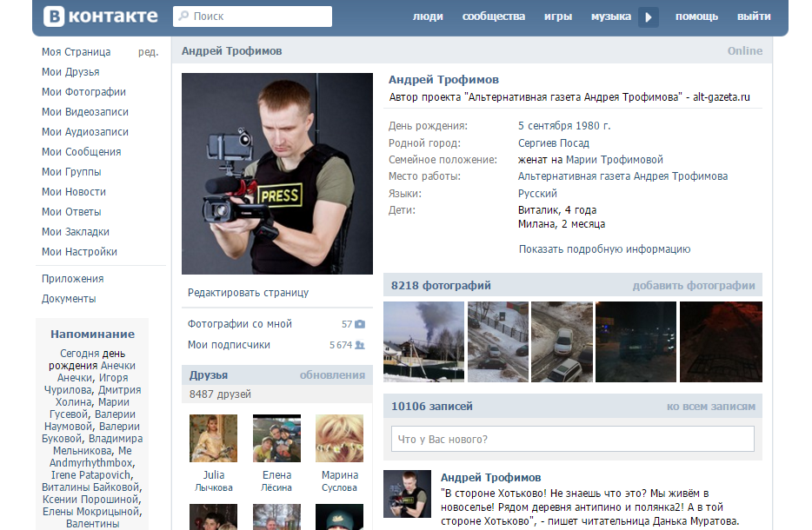Click the camera icon beside photo count 57
The image size is (812, 530).
360,324
